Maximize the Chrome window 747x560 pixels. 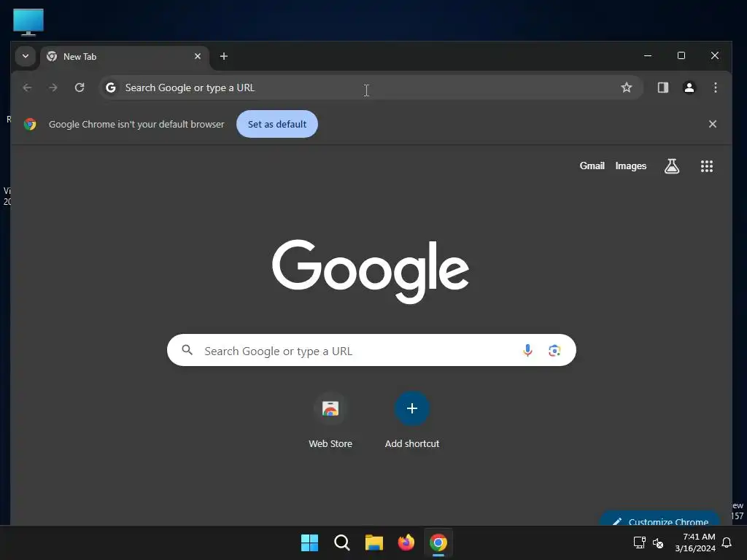pos(681,55)
